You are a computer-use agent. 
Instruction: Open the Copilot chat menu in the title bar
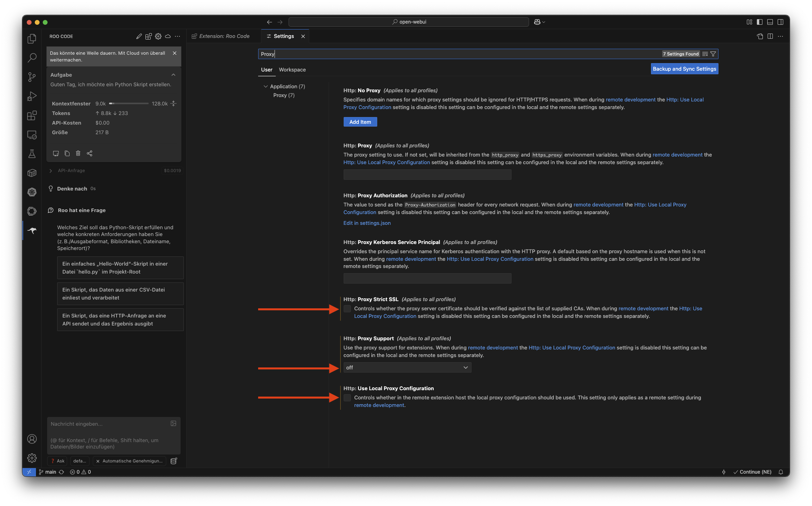point(539,22)
